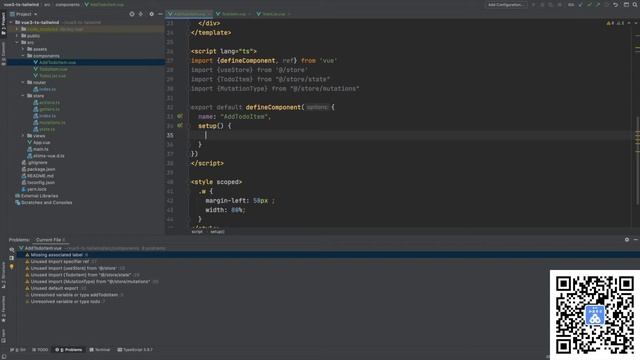This screenshot has width=640, height=360.
Task: Switch to the third editor tab
Action: coord(273,14)
